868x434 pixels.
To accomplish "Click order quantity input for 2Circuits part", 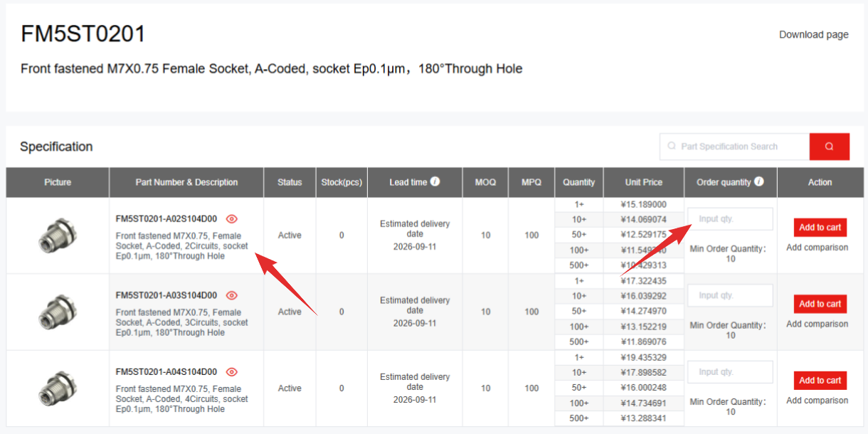I will pos(730,219).
